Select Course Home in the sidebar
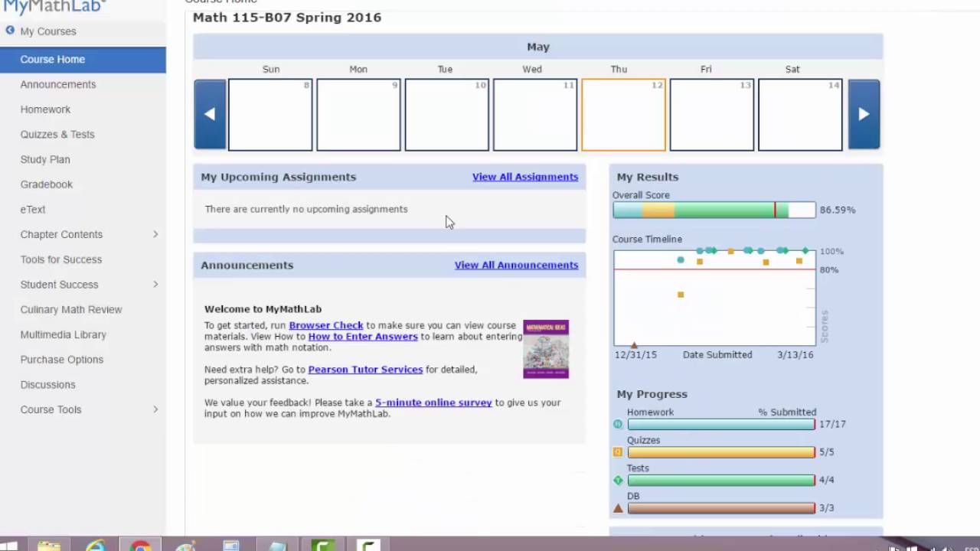980x551 pixels. point(83,60)
